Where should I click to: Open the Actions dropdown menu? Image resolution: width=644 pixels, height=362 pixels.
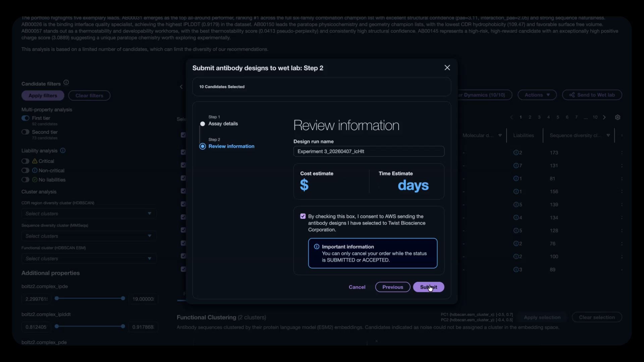pyautogui.click(x=537, y=95)
